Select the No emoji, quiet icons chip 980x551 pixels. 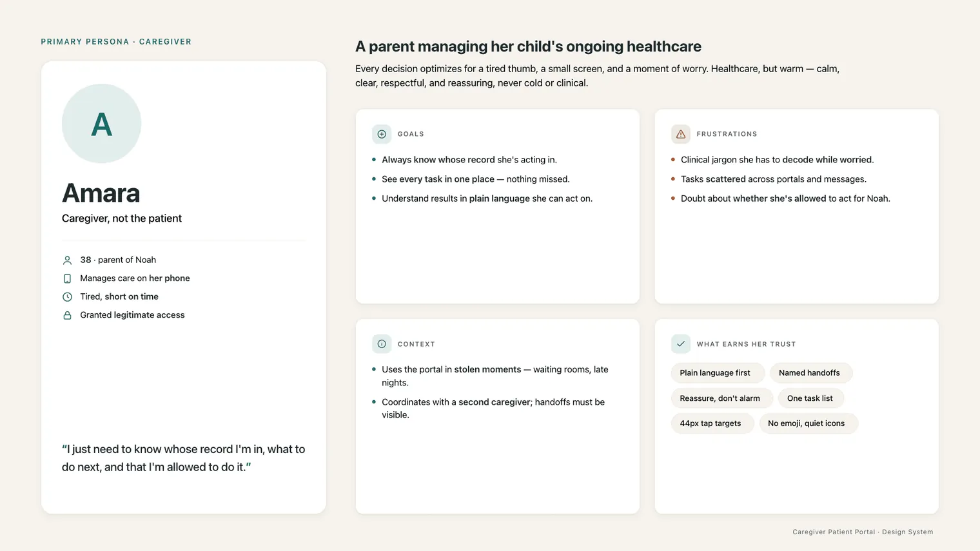808,423
